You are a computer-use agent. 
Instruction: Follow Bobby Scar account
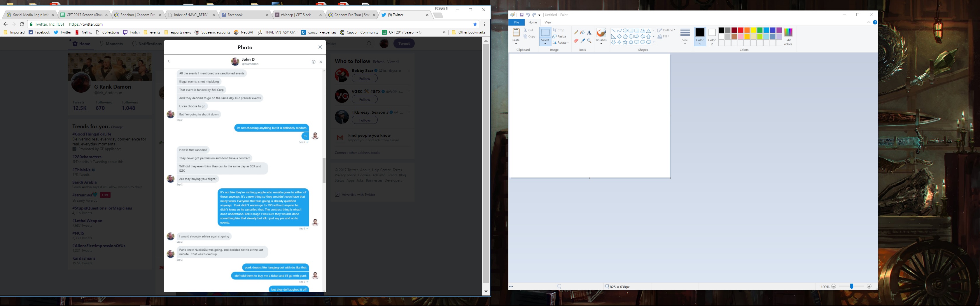click(x=365, y=78)
